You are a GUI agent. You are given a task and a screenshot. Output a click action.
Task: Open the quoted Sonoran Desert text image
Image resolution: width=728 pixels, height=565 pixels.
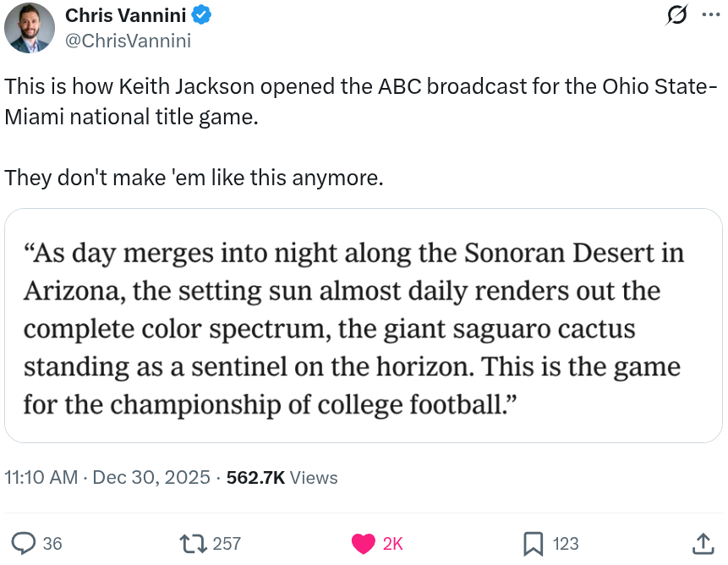tap(364, 326)
